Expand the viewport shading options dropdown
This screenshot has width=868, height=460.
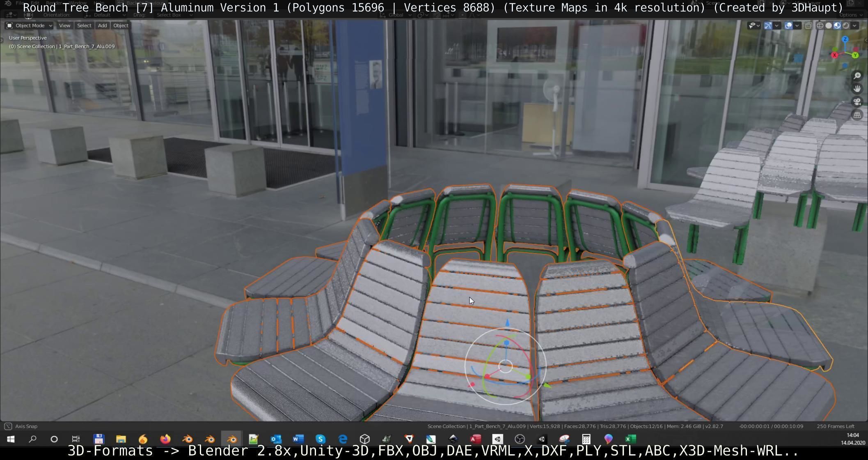855,25
